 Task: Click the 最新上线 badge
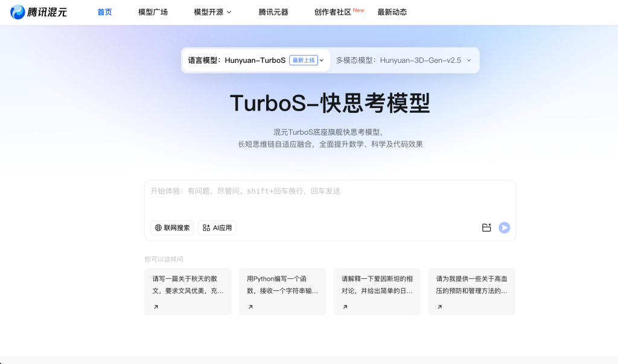[304, 60]
